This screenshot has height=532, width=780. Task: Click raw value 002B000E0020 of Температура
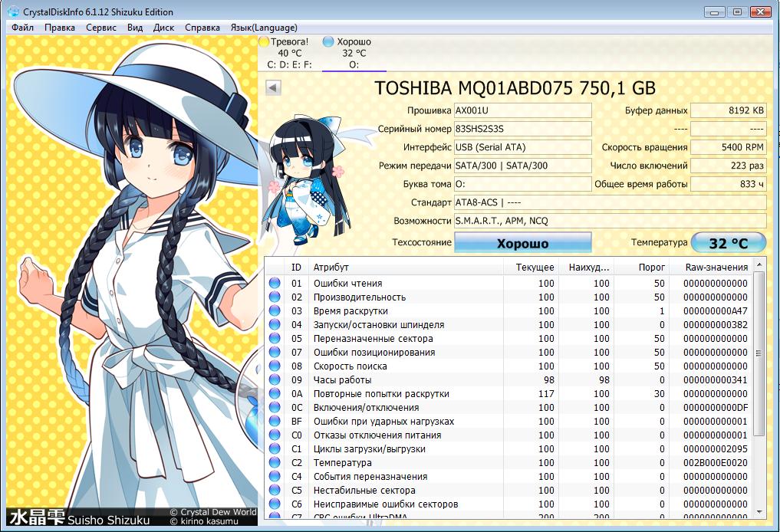point(716,462)
